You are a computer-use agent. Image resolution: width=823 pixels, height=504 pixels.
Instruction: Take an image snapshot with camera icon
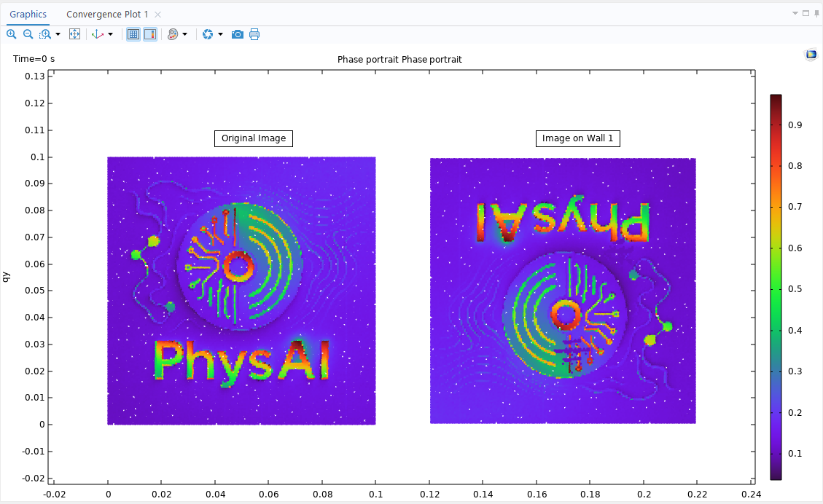pyautogui.click(x=237, y=34)
